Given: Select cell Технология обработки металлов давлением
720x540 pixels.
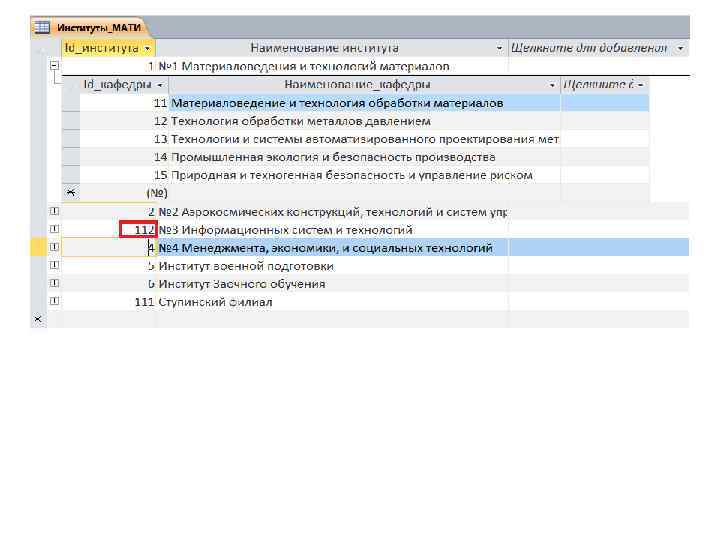Looking at the screenshot, I should point(365,121).
